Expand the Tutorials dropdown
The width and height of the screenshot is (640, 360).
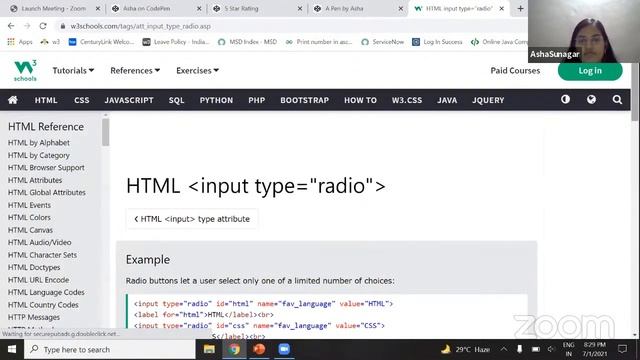coord(73,71)
